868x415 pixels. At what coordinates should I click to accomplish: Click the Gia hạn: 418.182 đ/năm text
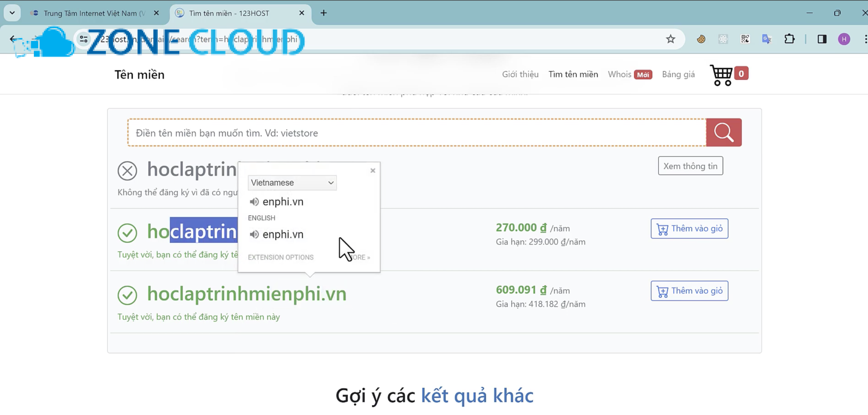[x=540, y=304]
